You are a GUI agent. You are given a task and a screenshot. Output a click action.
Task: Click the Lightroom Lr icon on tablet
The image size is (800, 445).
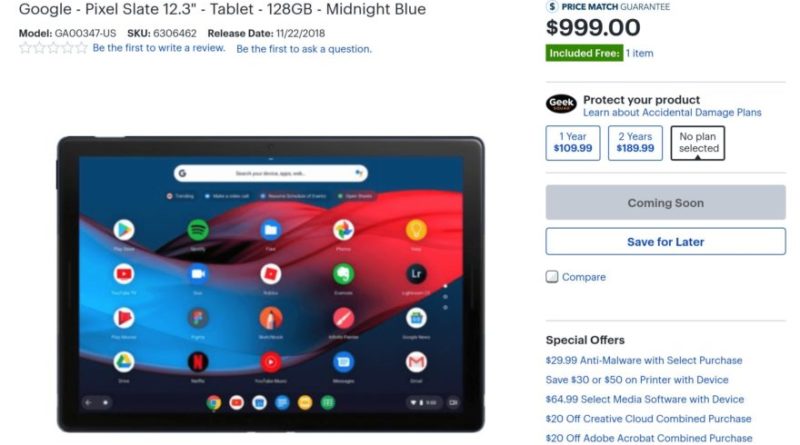click(x=416, y=274)
